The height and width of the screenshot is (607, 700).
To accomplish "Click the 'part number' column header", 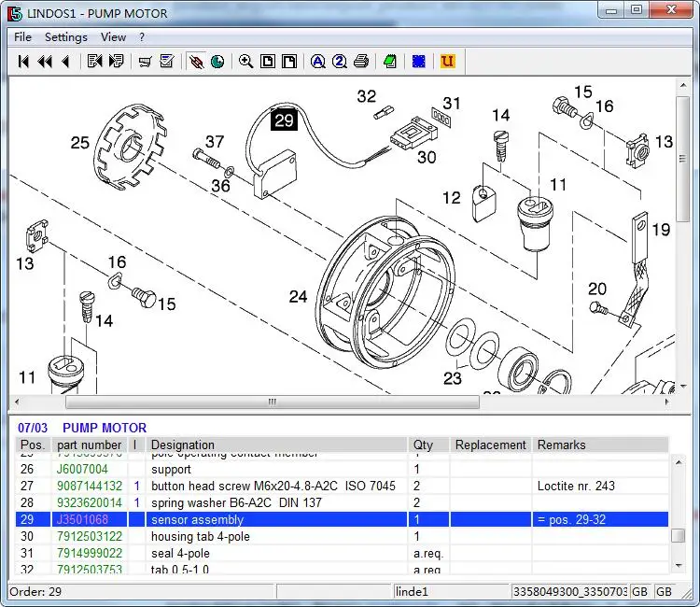I will click(x=90, y=445).
